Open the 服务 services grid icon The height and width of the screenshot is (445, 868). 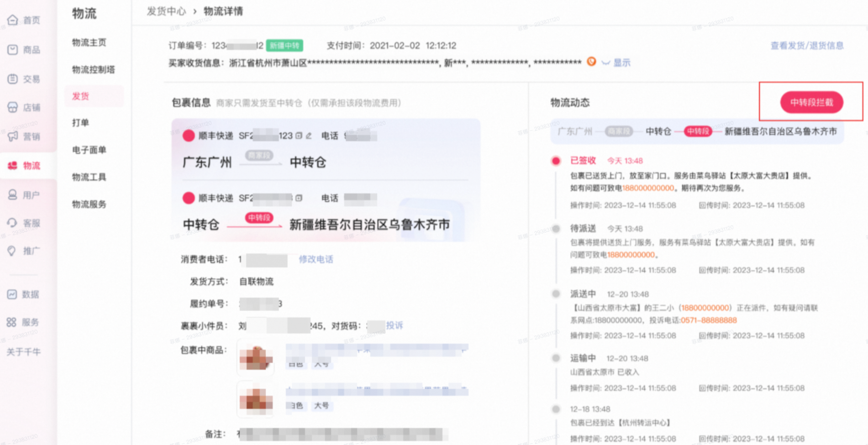pyautogui.click(x=12, y=322)
